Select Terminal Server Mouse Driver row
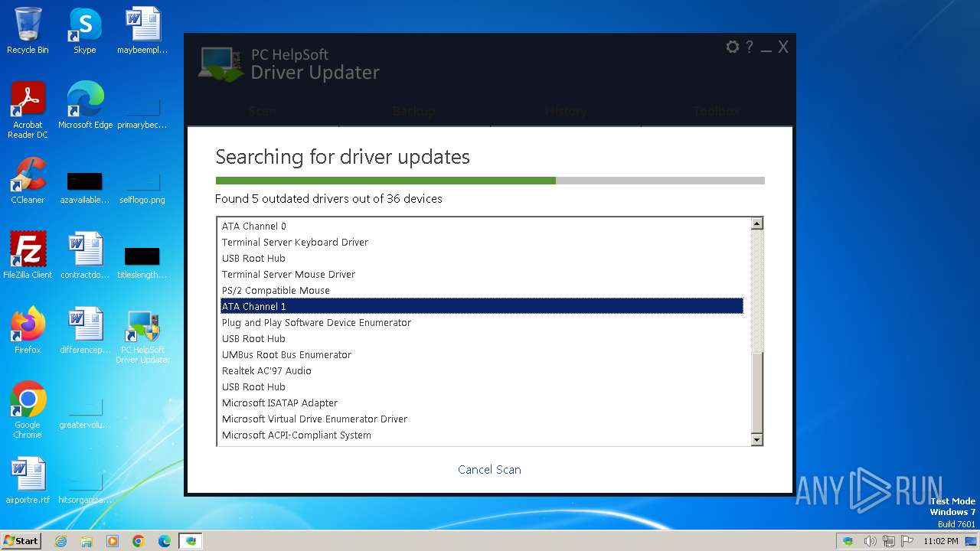980x551 pixels. point(480,275)
